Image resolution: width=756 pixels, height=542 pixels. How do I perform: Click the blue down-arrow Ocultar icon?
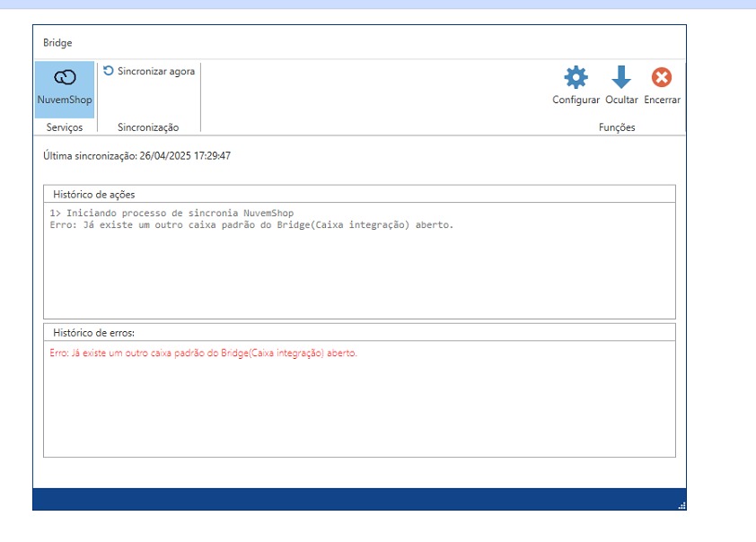pos(621,77)
